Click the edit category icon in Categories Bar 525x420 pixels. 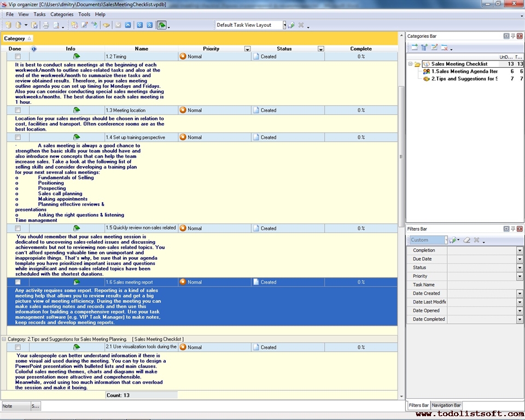[x=434, y=48]
